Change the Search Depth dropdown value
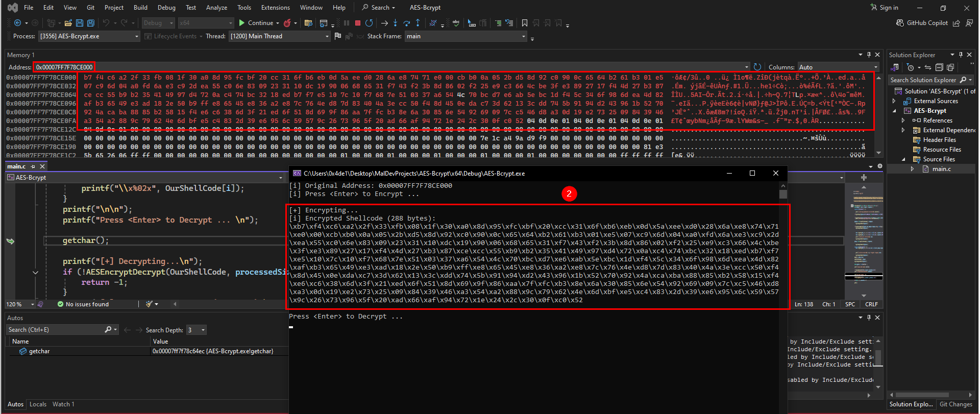The width and height of the screenshot is (980, 414). tap(197, 330)
